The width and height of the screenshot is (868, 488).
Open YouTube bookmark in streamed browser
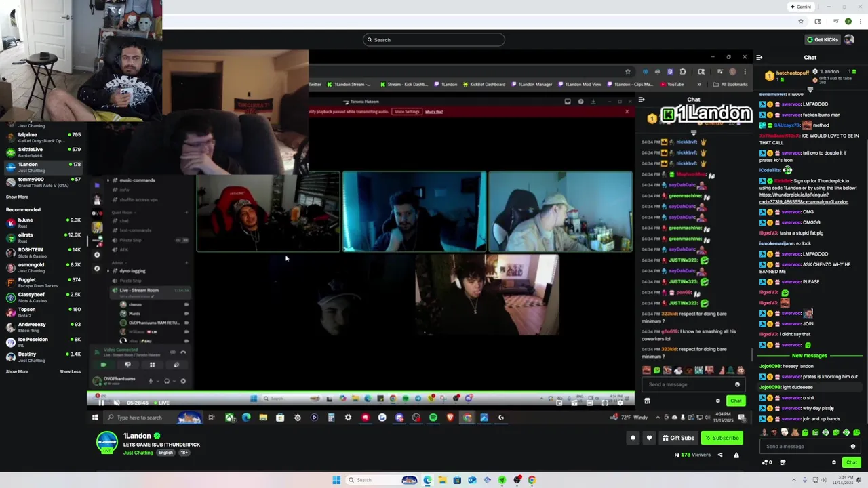pos(672,85)
